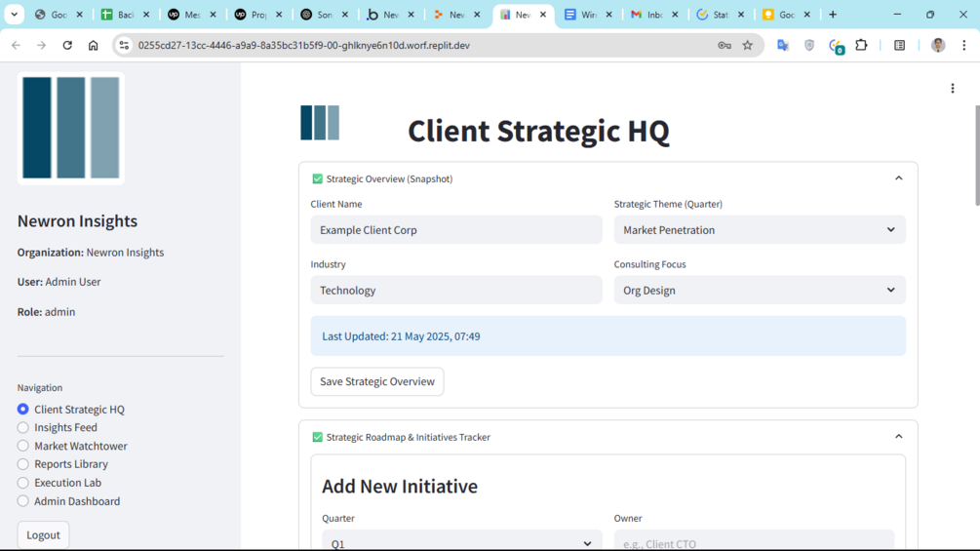Click the User: Admin User text
The image size is (980, 551).
pos(59,282)
